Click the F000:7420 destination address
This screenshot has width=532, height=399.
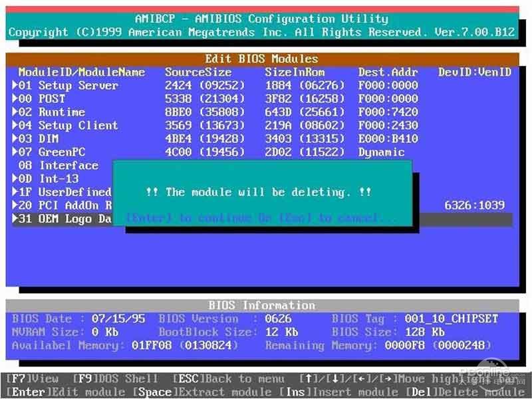(x=388, y=112)
